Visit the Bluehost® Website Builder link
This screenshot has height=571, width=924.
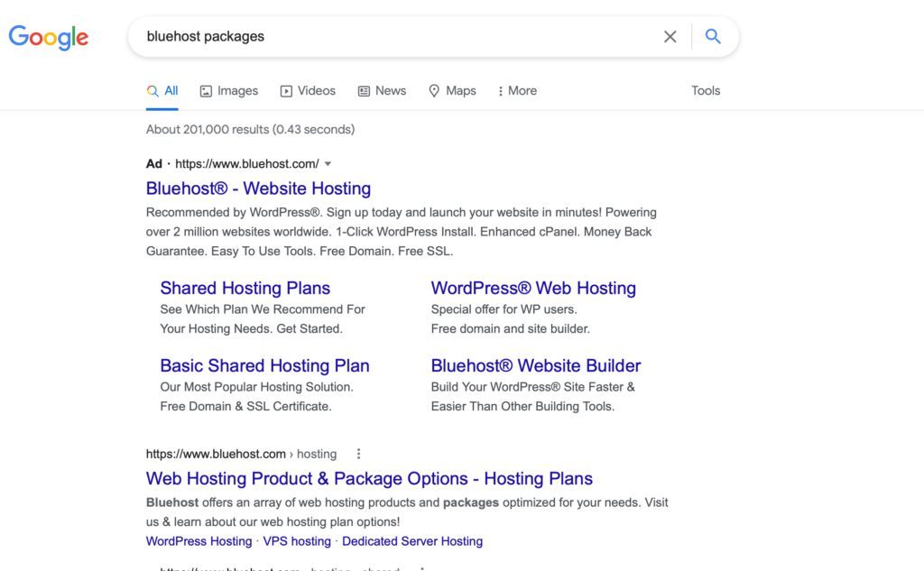[x=536, y=366]
